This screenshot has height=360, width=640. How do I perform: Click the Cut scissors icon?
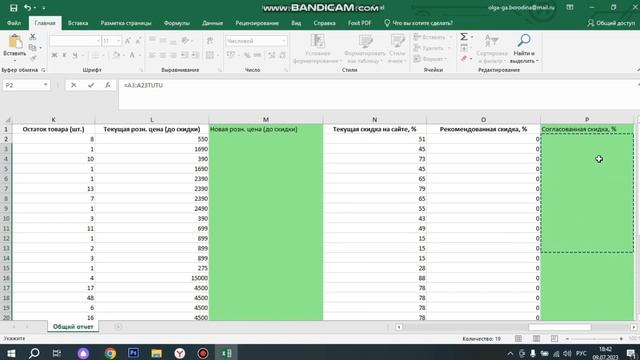33,37
